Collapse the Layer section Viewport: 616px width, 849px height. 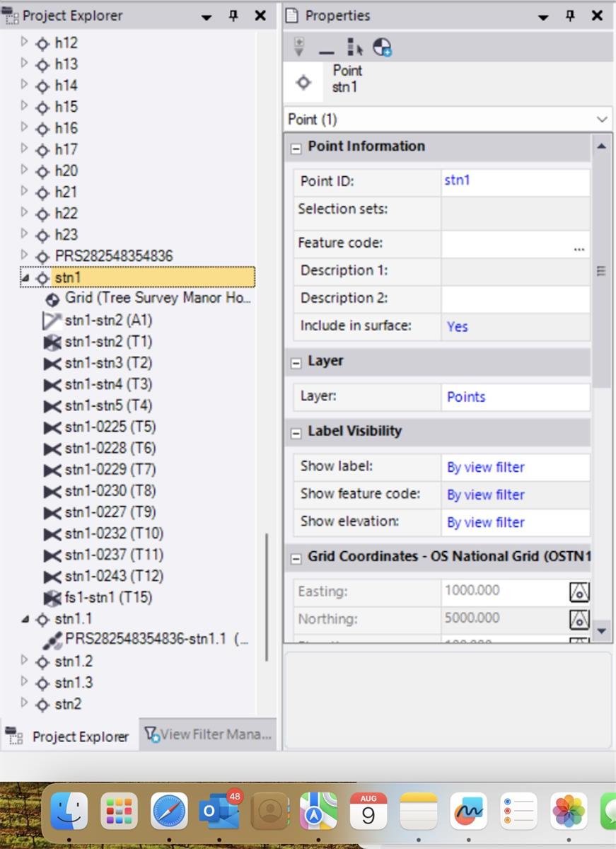tap(296, 362)
